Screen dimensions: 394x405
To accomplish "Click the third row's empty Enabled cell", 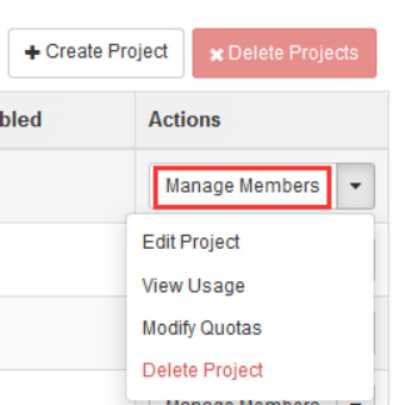I will pos(63,333).
